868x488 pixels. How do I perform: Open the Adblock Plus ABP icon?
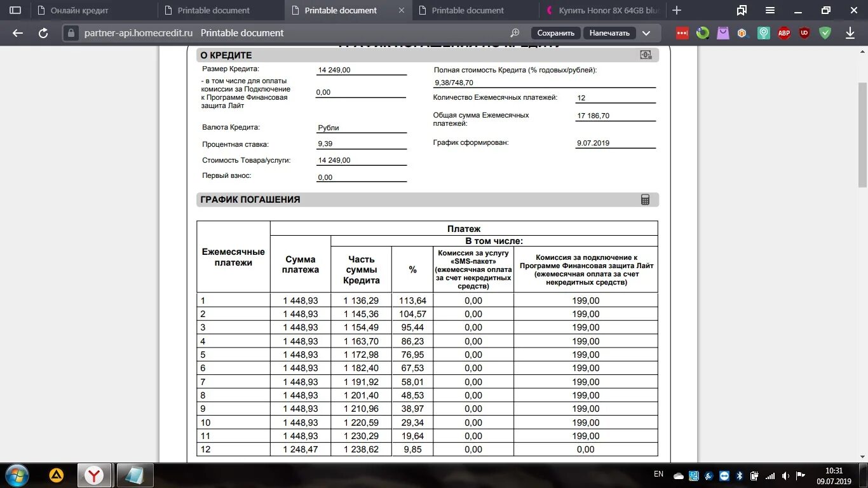pyautogui.click(x=784, y=33)
